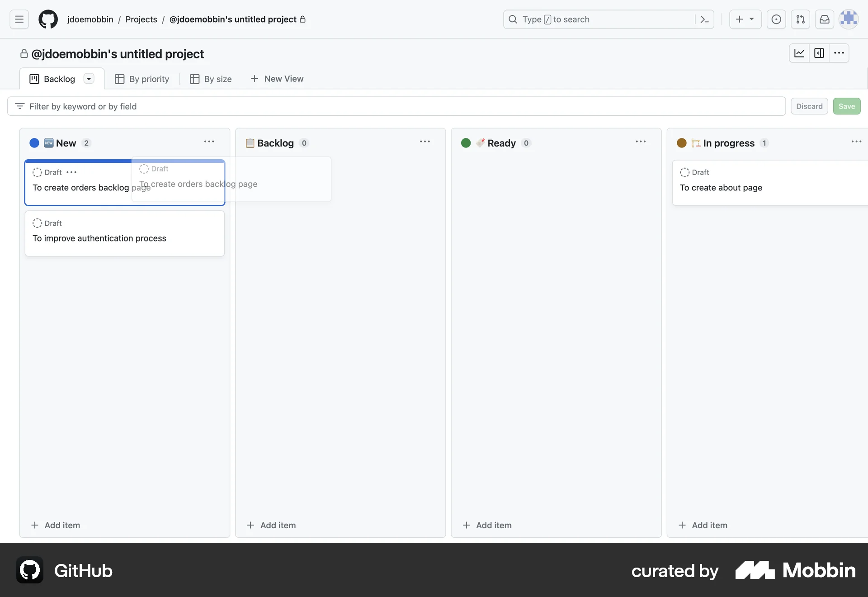The width and height of the screenshot is (868, 597).
Task: Switch to the By size view
Action: [x=210, y=79]
